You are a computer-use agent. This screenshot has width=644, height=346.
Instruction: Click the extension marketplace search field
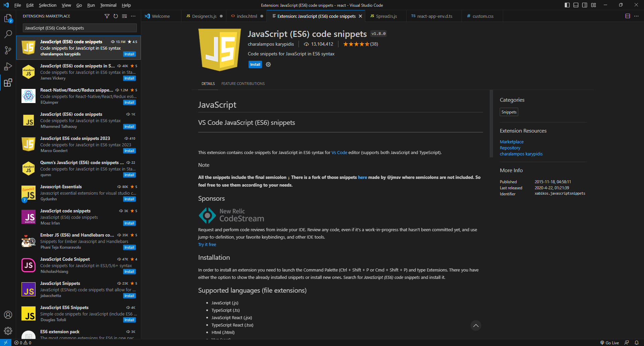79,28
